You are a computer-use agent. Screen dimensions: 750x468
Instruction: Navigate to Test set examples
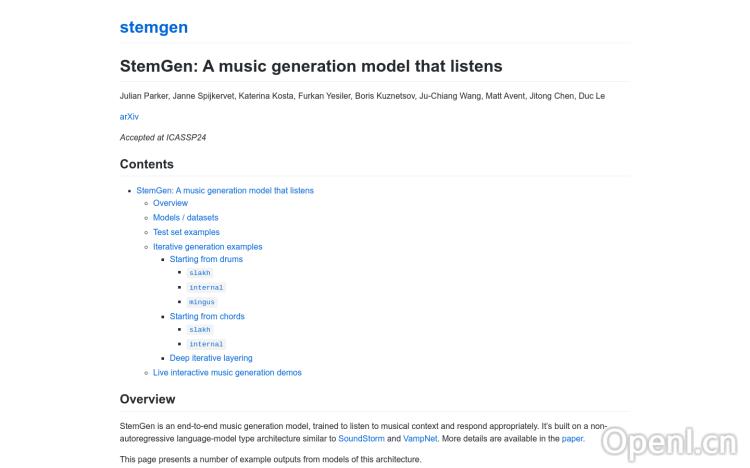[x=186, y=232]
